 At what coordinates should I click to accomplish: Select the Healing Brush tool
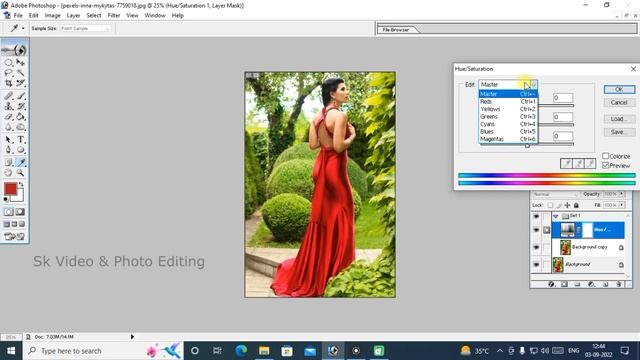(x=8, y=96)
